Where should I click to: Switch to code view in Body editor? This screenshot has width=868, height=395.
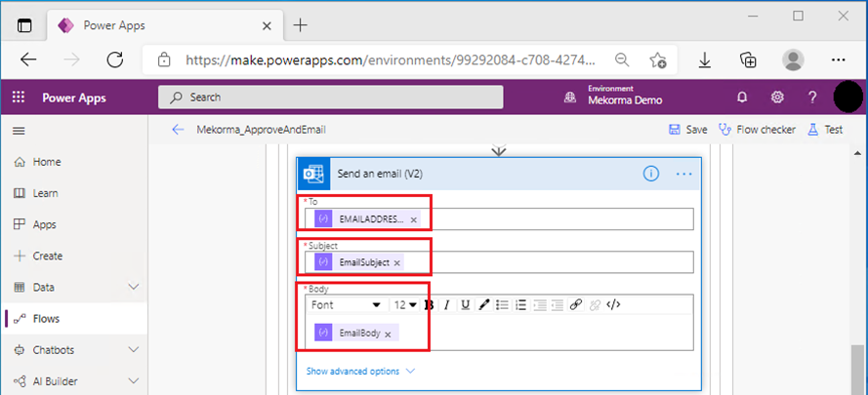coord(613,305)
